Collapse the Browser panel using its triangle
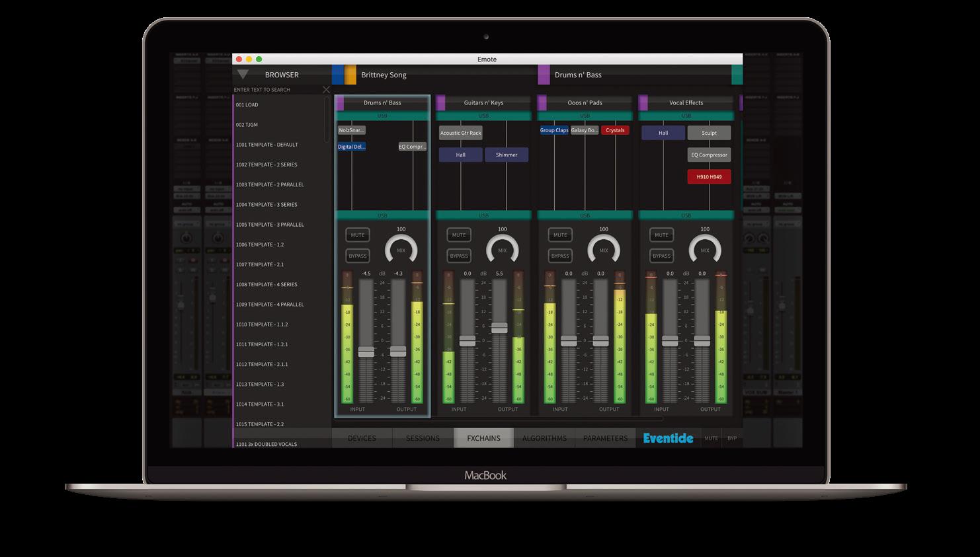 243,74
